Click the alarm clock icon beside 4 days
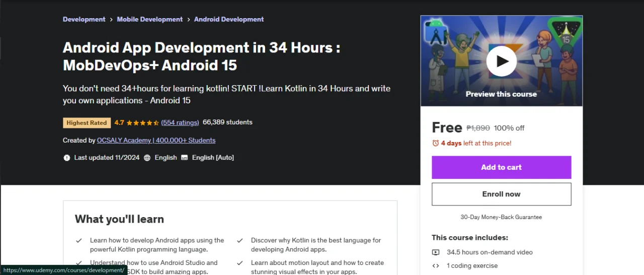 click(x=436, y=143)
